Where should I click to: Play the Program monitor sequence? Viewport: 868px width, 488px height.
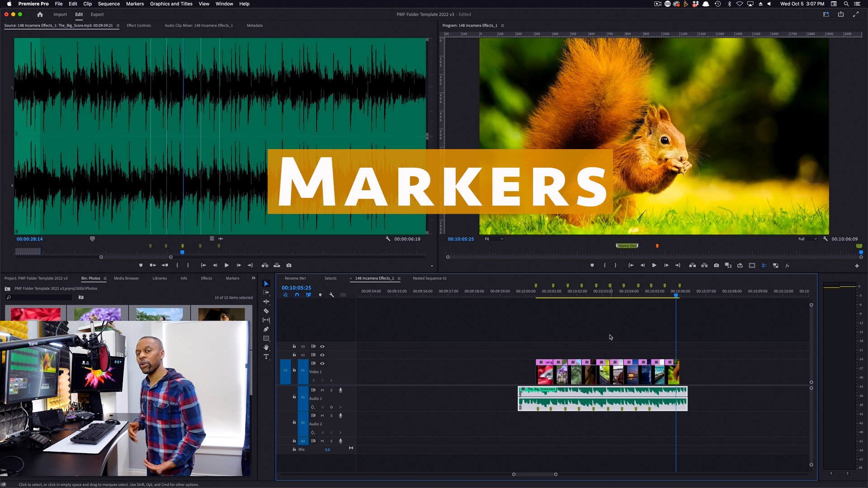click(654, 265)
